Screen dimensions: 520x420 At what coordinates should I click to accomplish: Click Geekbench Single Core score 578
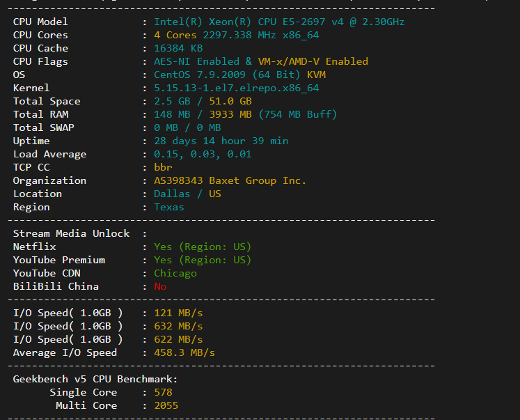pos(163,392)
